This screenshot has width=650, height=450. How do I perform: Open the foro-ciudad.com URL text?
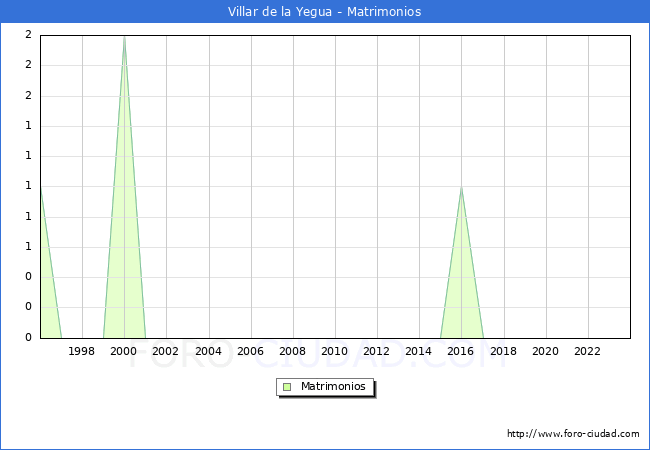(573, 434)
